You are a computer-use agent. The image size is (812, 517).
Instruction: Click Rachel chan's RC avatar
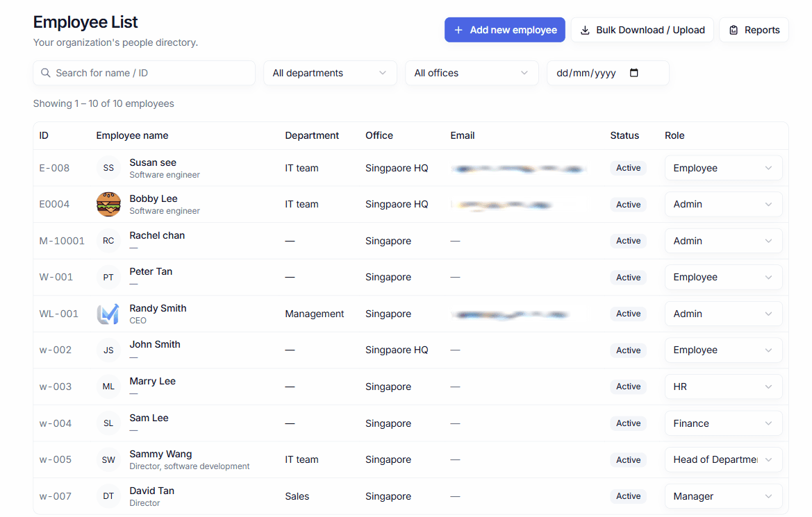coord(108,241)
